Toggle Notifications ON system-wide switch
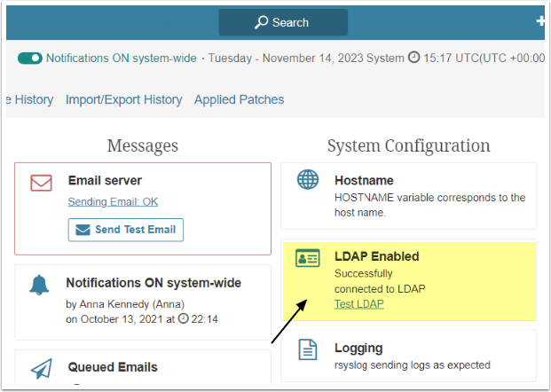Viewport: 551px width, 392px height. tap(30, 58)
